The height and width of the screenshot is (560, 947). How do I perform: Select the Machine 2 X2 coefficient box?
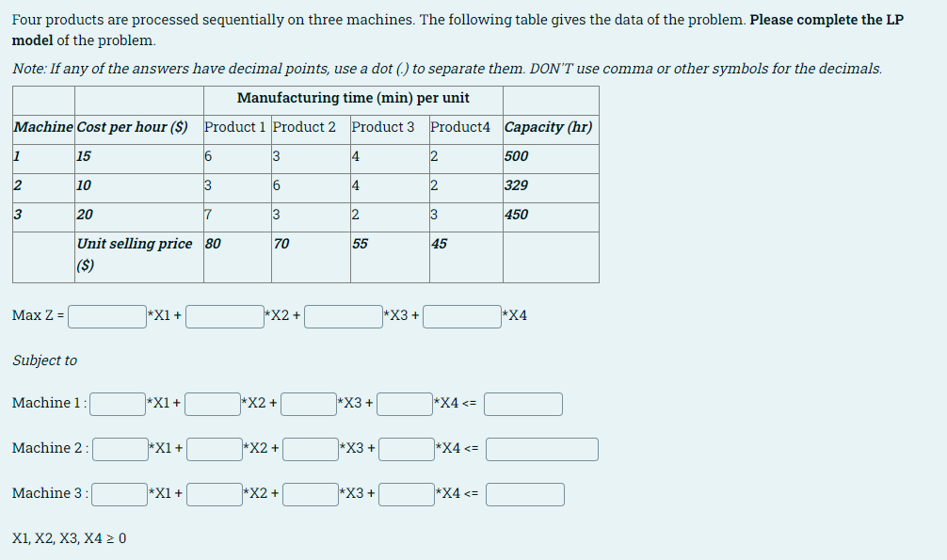coord(214,449)
